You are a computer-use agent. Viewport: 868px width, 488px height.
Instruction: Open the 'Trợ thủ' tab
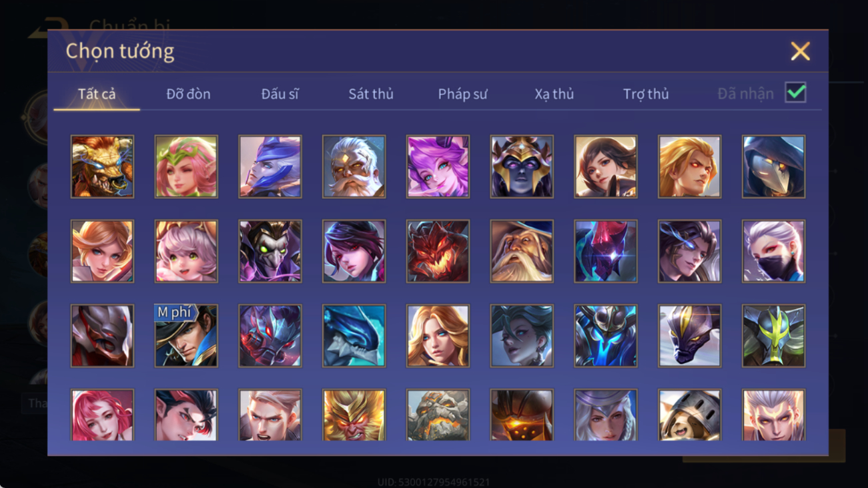646,94
